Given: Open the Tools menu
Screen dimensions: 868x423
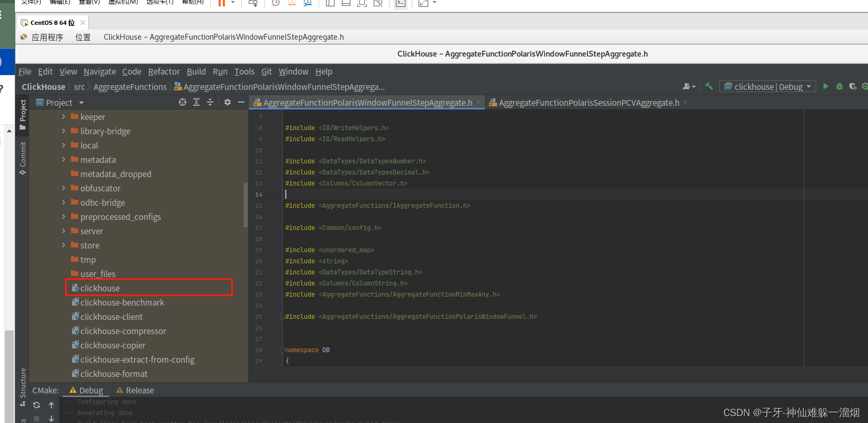Looking at the screenshot, I should click(245, 71).
